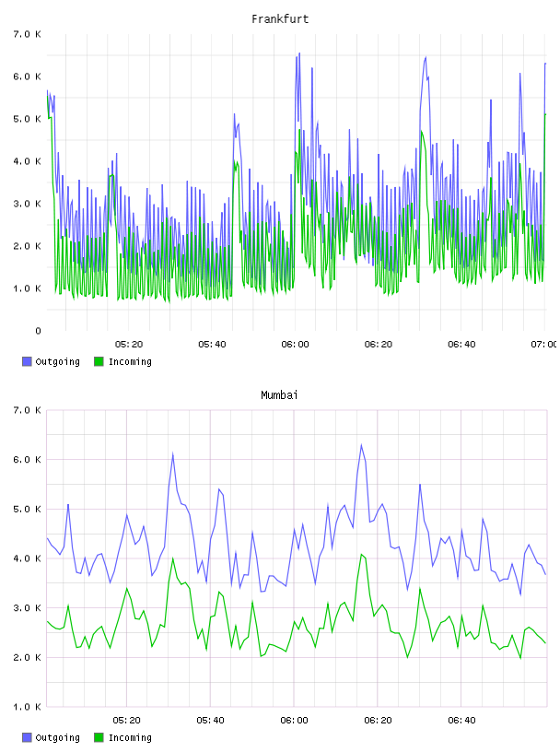Screen dimensions: 560x752
Task: Select the Incoming legend label in Frankfurt
Action: [x=130, y=362]
